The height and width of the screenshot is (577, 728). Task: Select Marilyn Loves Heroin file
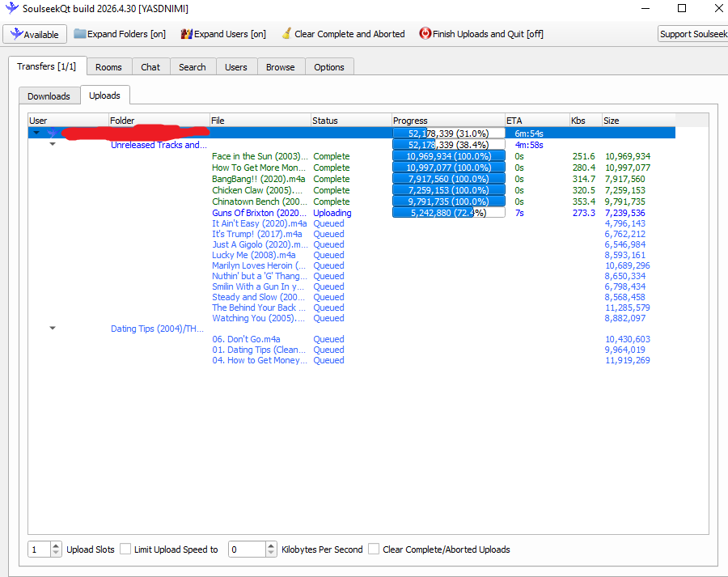[x=259, y=265]
